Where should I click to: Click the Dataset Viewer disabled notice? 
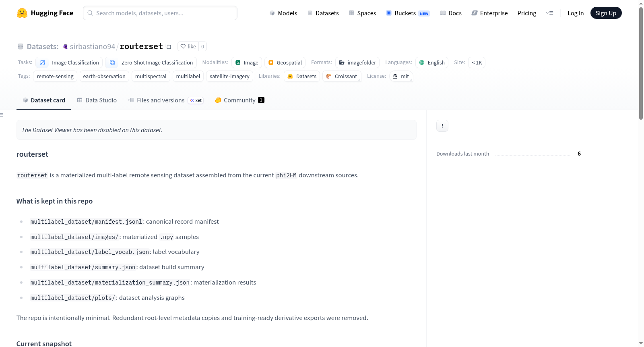pos(217,130)
